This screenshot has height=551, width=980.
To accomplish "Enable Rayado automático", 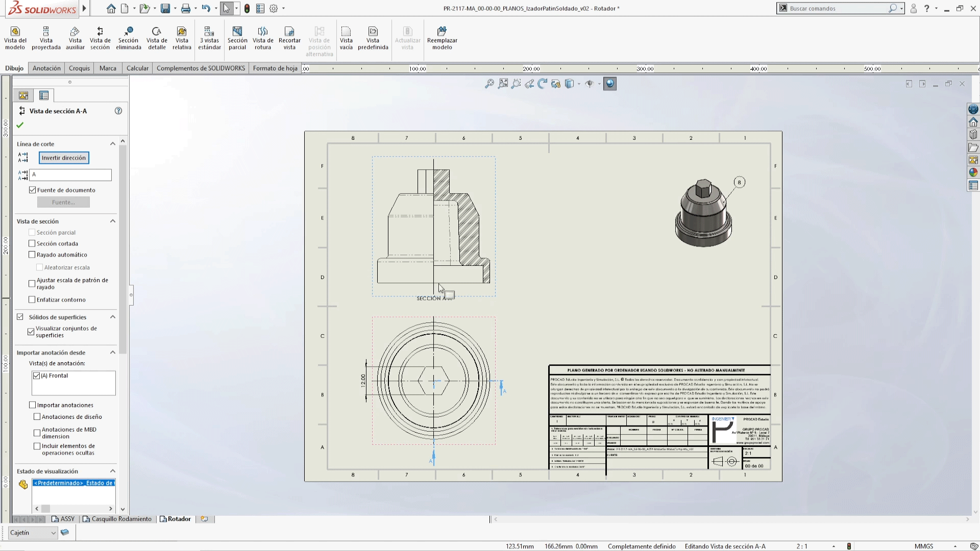I will 32,255.
